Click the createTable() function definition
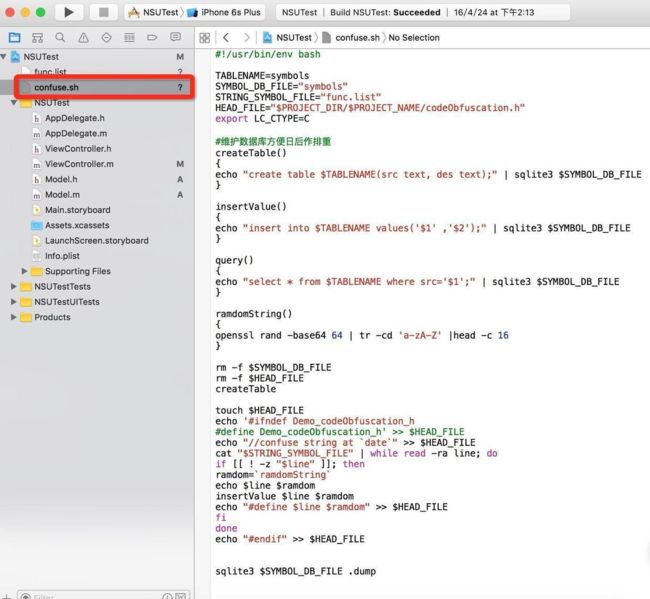Image resolution: width=650 pixels, height=599 pixels. coord(251,153)
